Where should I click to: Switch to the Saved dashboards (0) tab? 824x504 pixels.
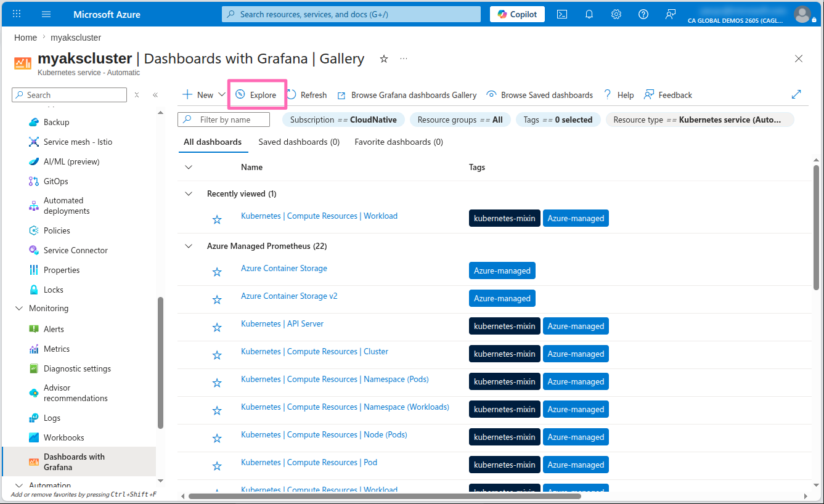(x=299, y=142)
